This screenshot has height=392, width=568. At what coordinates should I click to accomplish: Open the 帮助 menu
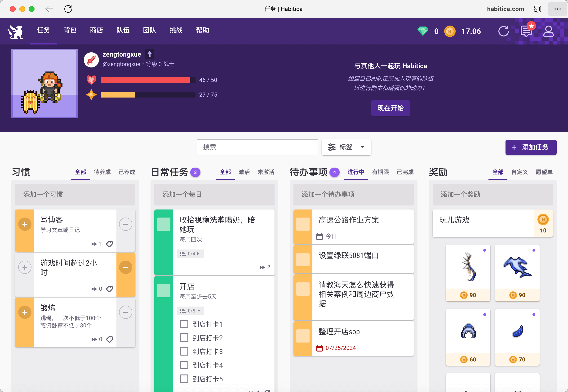(x=202, y=30)
